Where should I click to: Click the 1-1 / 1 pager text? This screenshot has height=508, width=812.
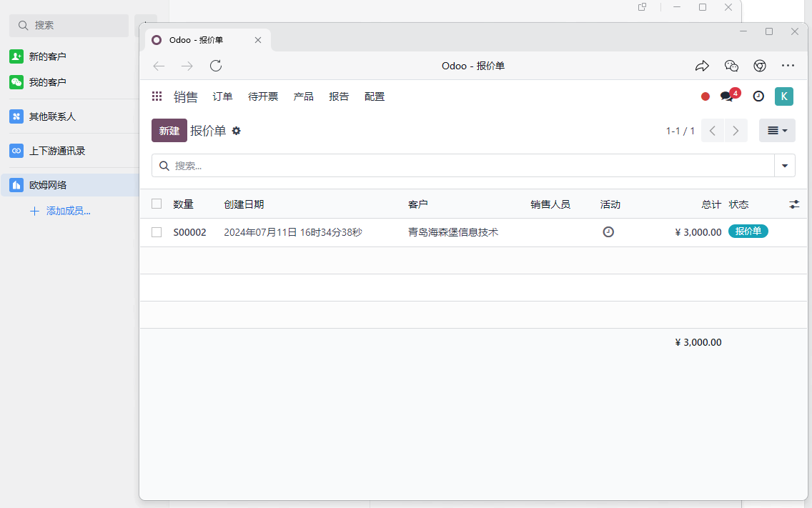point(680,131)
